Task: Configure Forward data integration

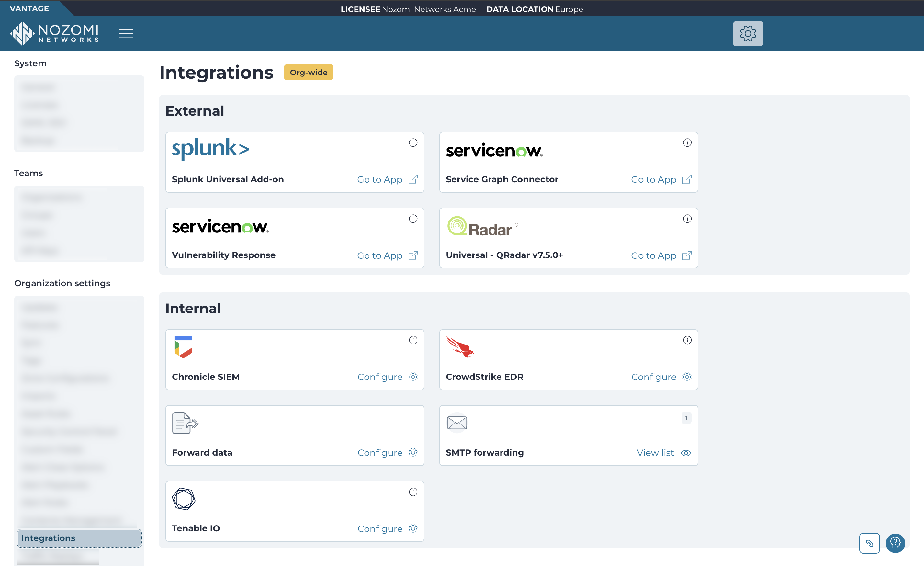Action: (388, 453)
